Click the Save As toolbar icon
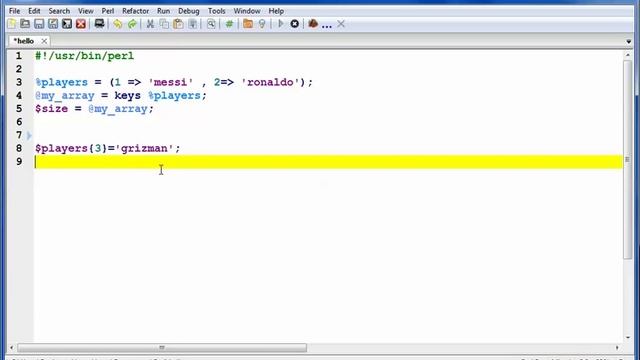 [x=53, y=24]
